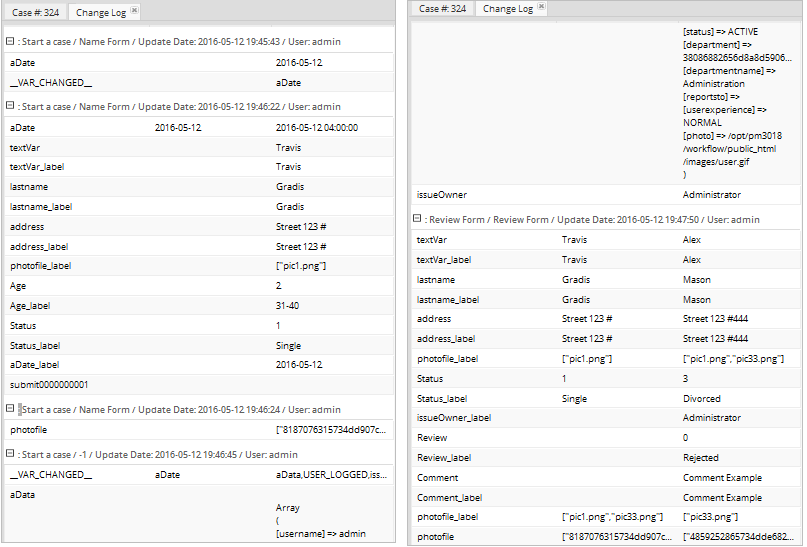This screenshot has height=547, width=807.
Task: Select the Change Log tab in right panel
Action: (507, 9)
